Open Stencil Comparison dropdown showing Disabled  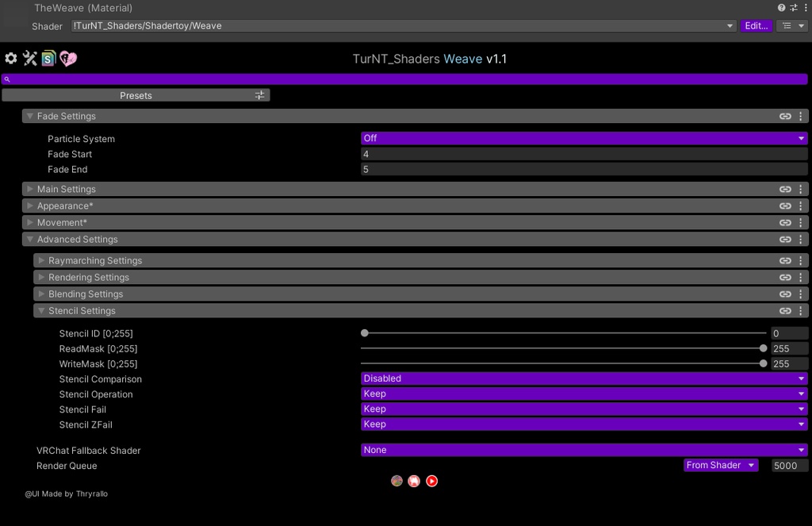584,378
